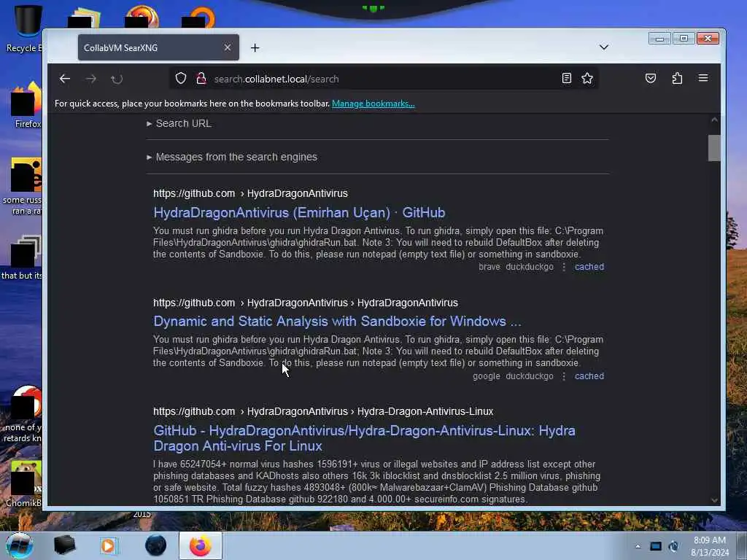Click scrollbar down arrow at bottom
The height and width of the screenshot is (560, 747).
(x=714, y=500)
